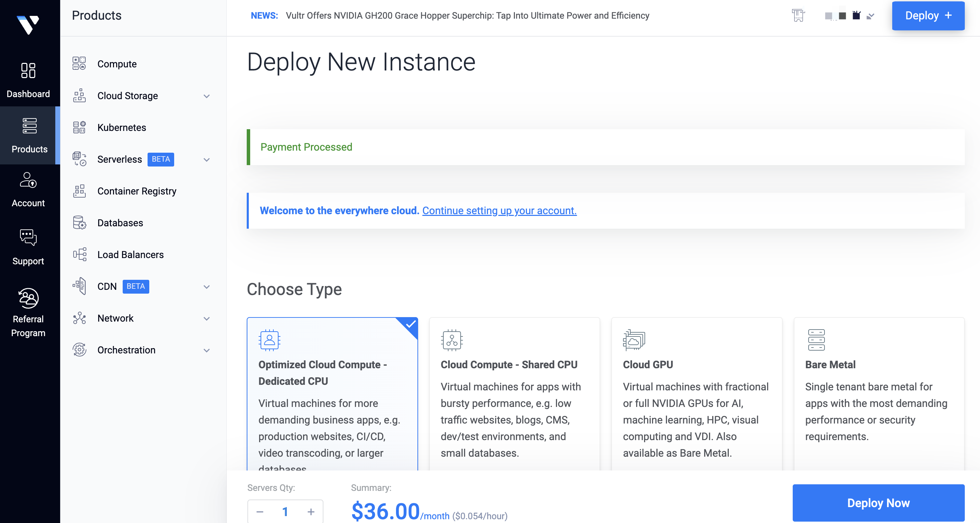Decrease servers quantity with minus button
This screenshot has width=980, height=523.
point(260,512)
